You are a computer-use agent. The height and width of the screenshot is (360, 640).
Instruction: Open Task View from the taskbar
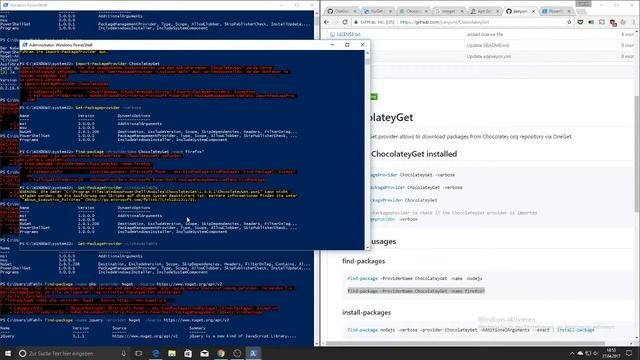point(139,353)
